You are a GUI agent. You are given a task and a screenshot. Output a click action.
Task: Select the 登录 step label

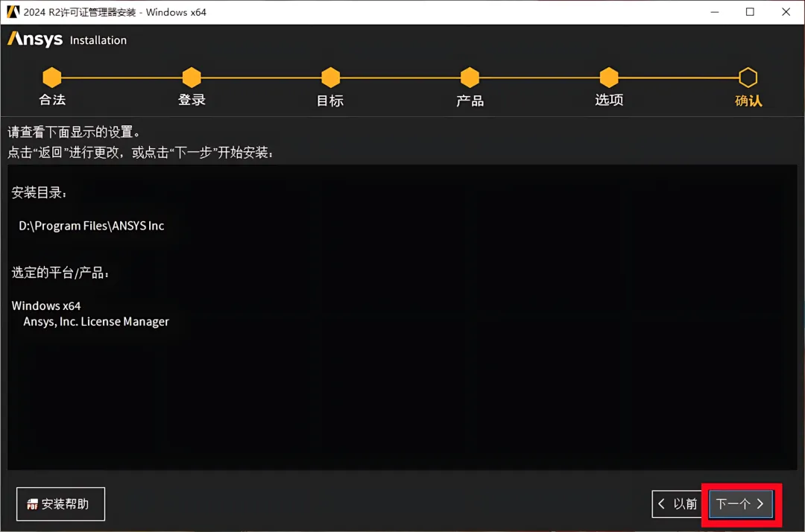click(x=192, y=100)
